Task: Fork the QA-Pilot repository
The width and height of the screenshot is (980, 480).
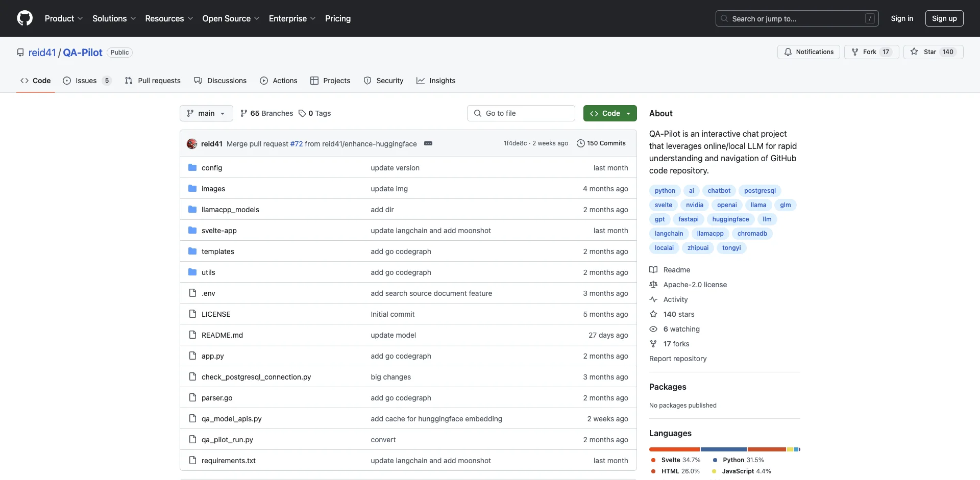Action: (872, 52)
